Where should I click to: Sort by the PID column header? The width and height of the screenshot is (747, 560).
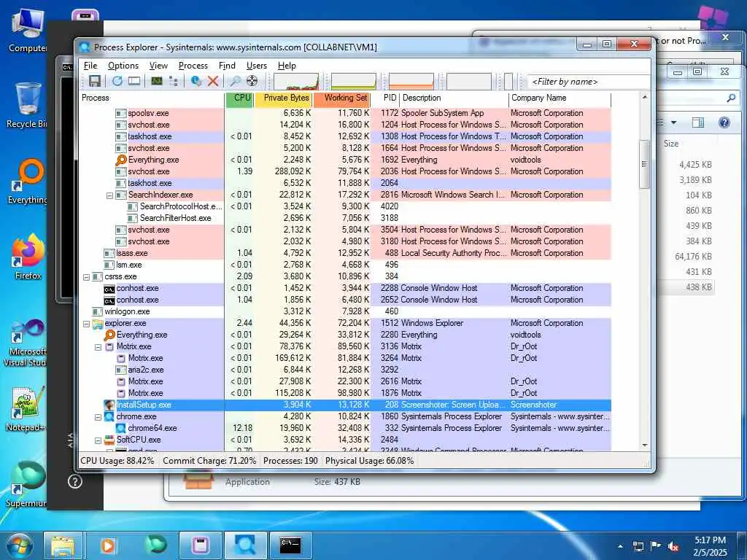pyautogui.click(x=385, y=98)
